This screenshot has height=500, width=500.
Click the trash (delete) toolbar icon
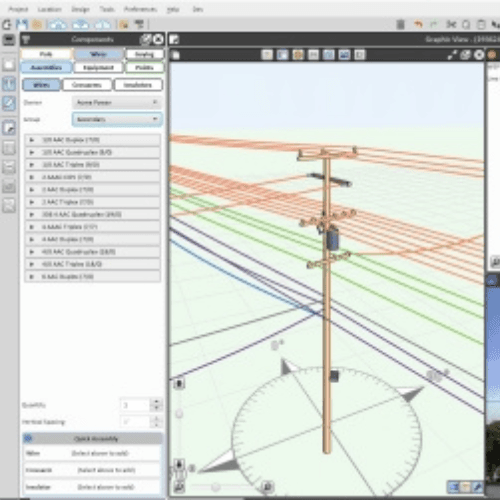coord(400,24)
